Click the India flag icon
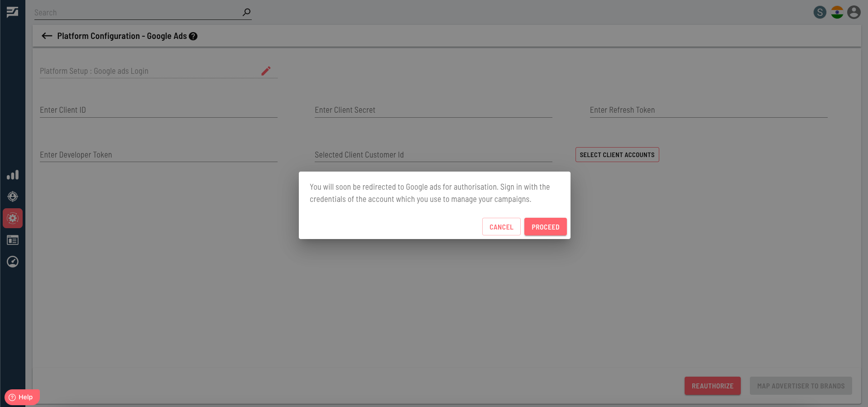Viewport: 868px width, 407px height. click(837, 12)
